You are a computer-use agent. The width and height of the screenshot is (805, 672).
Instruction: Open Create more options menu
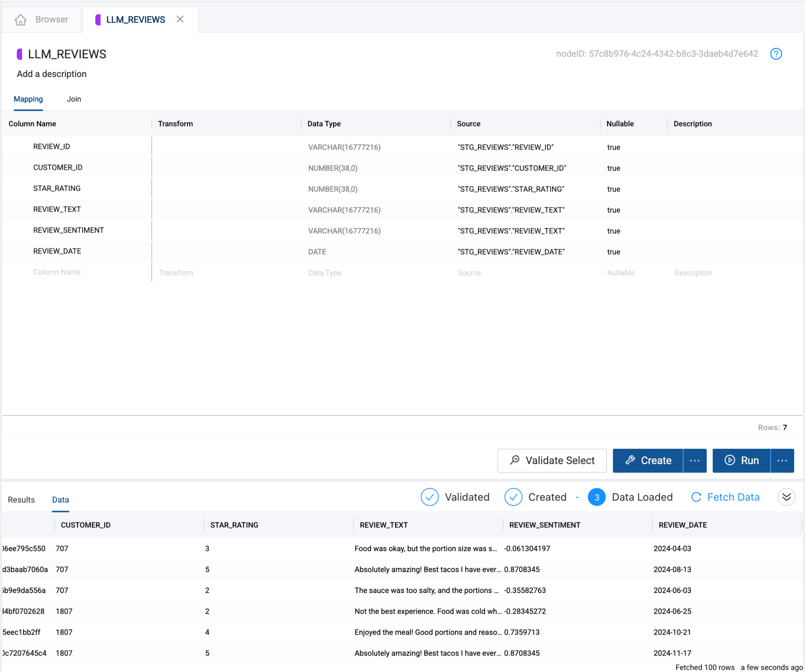tap(695, 460)
